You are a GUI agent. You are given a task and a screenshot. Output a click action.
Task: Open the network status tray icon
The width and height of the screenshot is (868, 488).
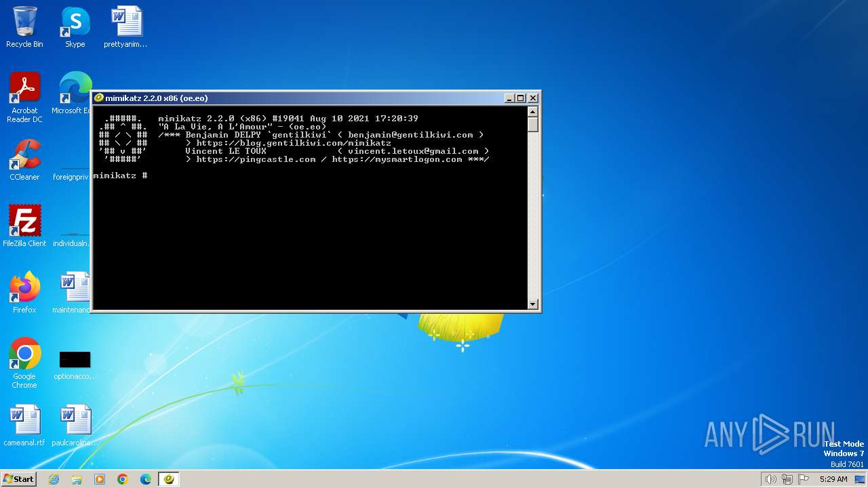point(787,479)
